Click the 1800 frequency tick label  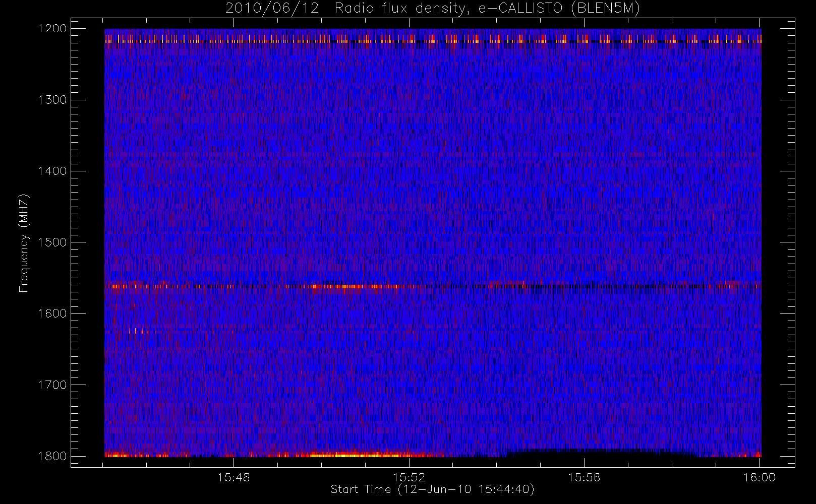click(52, 456)
